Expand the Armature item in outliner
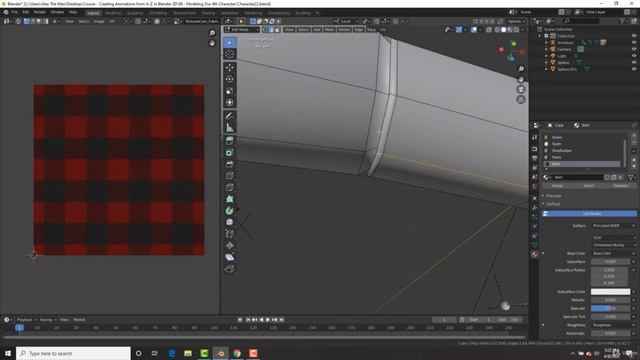Viewport: 640px width, 360px height. pyautogui.click(x=547, y=42)
